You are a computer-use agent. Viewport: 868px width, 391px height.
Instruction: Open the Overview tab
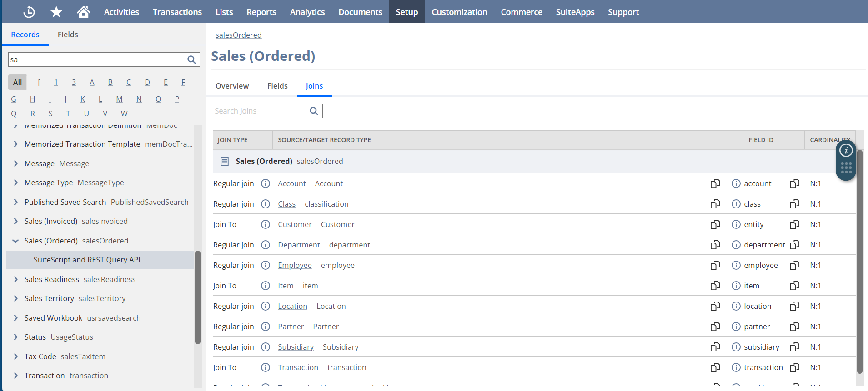pos(232,86)
